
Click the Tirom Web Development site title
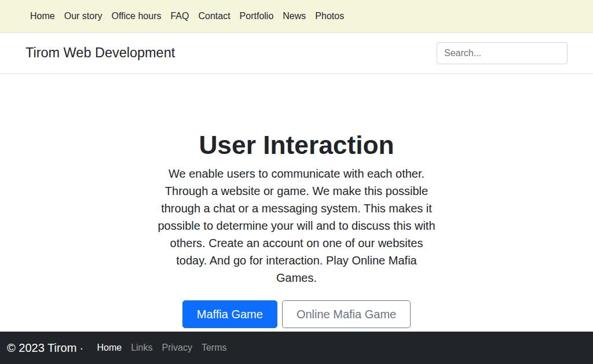[100, 53]
